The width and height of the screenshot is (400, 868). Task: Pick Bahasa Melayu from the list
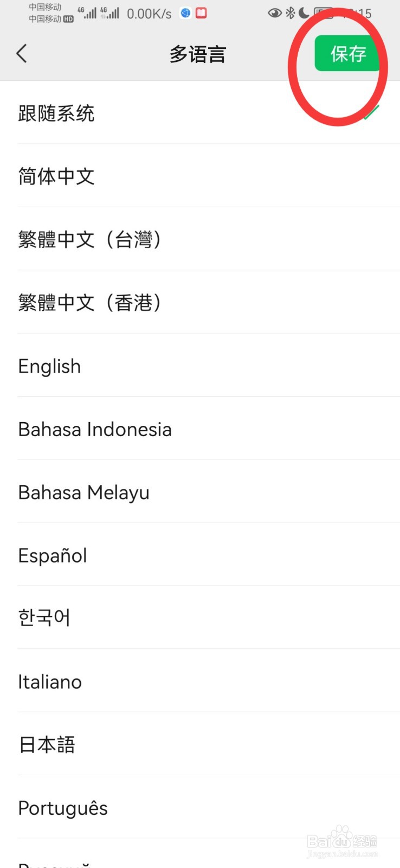click(200, 492)
